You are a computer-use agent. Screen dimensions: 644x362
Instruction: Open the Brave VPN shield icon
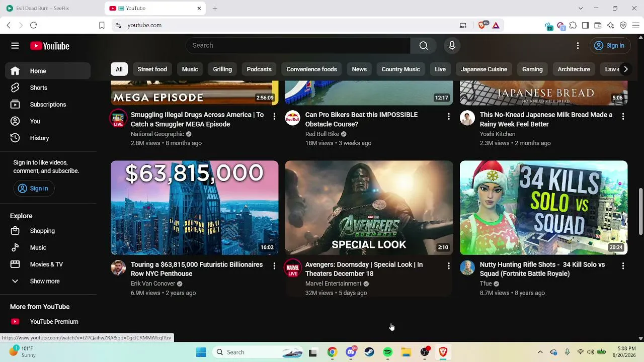[x=623, y=25]
